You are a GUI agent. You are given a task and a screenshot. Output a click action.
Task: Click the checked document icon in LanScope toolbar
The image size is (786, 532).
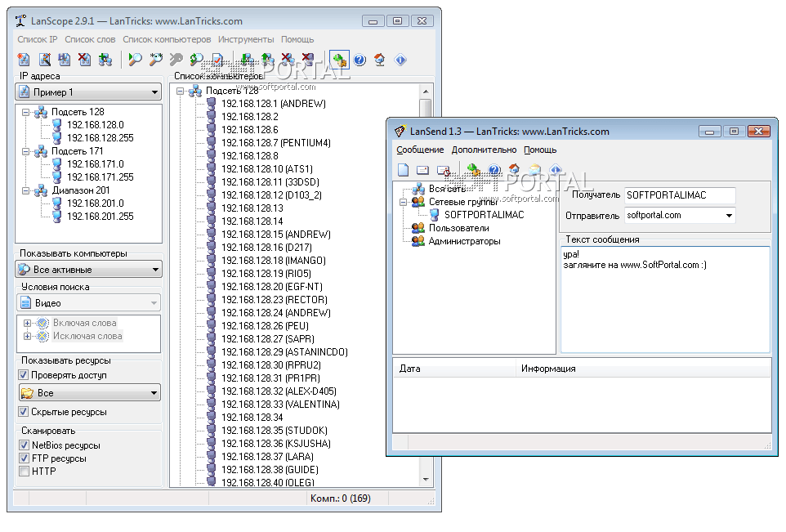pos(217,60)
